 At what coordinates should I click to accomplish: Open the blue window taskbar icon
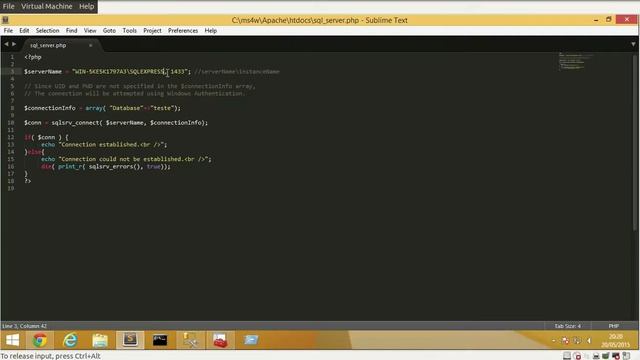[x=251, y=340]
